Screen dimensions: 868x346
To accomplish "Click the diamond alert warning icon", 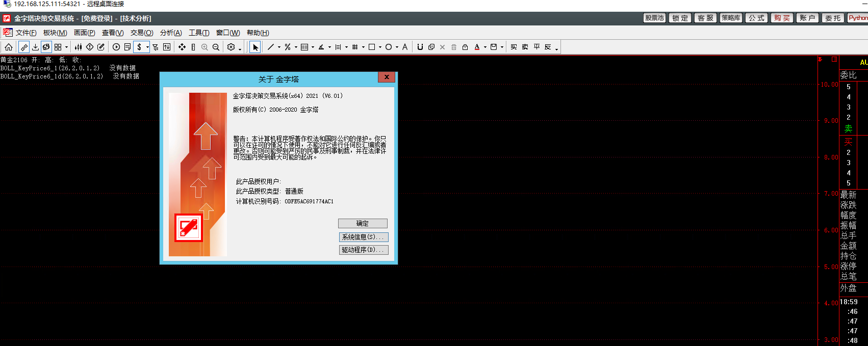I will 90,47.
